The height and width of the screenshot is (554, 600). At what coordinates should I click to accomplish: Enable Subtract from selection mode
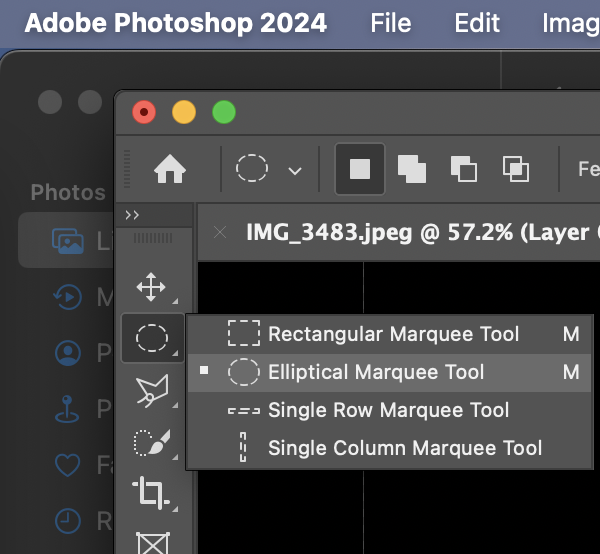point(464,169)
